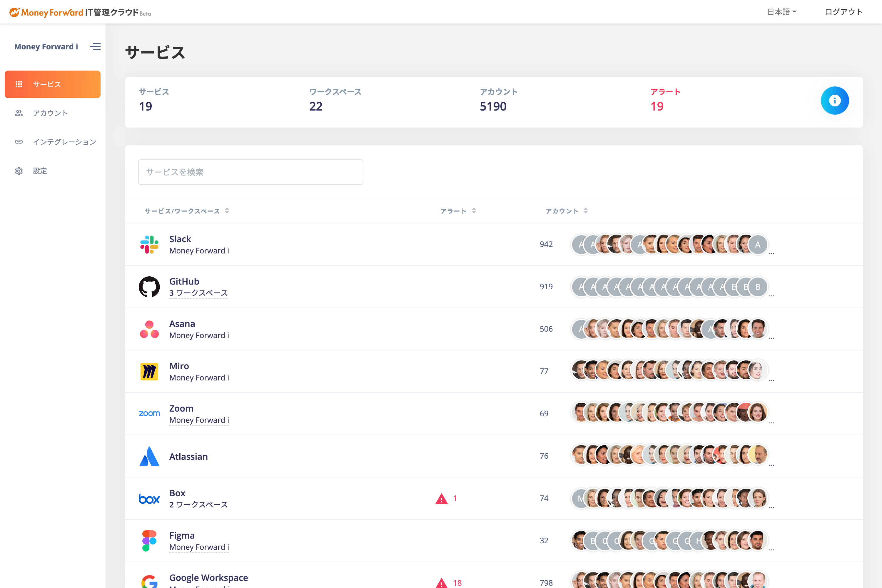Select the Asana service icon

[x=150, y=329]
